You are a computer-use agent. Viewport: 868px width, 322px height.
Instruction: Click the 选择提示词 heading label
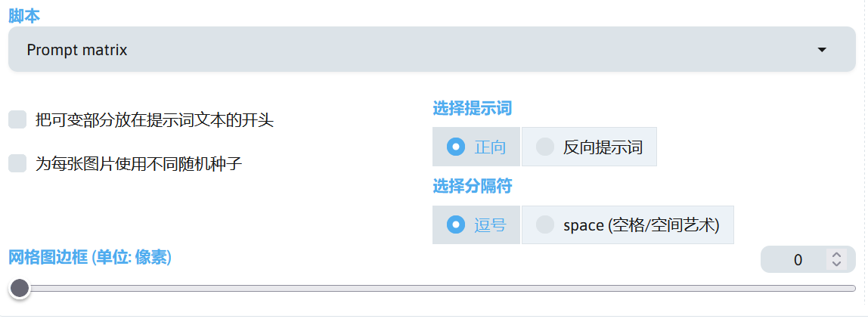(472, 108)
